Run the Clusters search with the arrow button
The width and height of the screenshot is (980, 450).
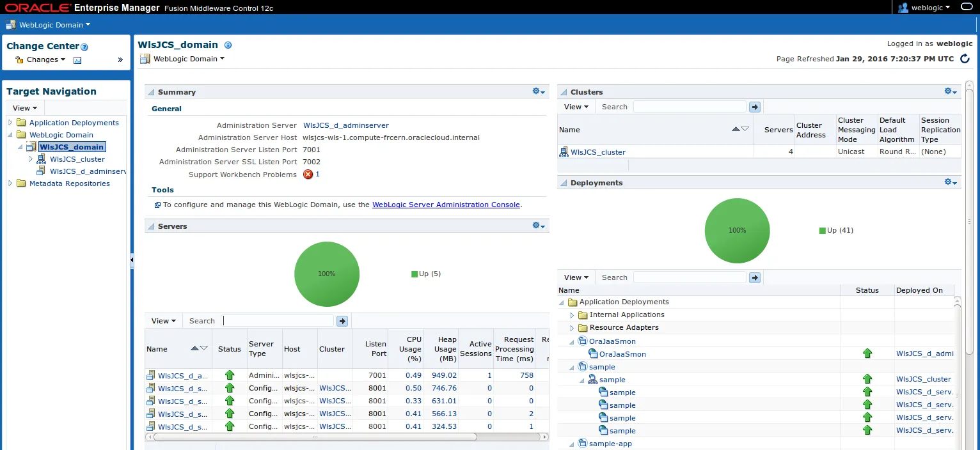pos(754,107)
